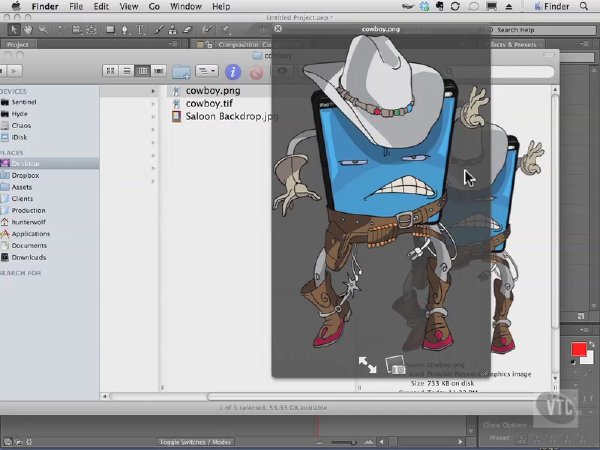Click the red Delete icon in Finder toolbar
The height and width of the screenshot is (450, 600).
click(x=256, y=72)
